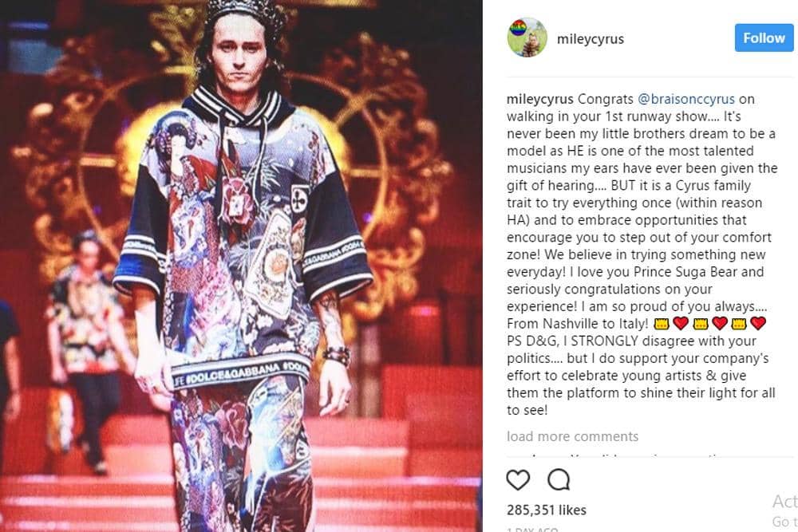The height and width of the screenshot is (532, 798).
Task: Open comments via the speech bubble icon
Action: [559, 479]
